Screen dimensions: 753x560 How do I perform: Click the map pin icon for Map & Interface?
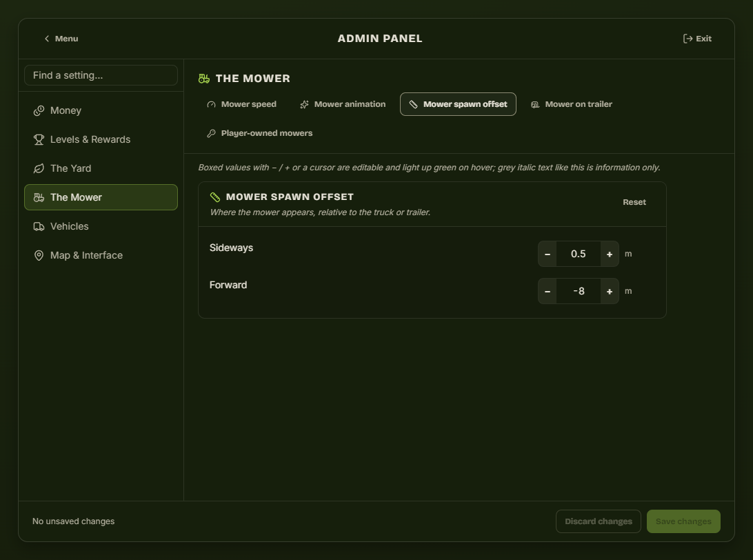coord(39,255)
